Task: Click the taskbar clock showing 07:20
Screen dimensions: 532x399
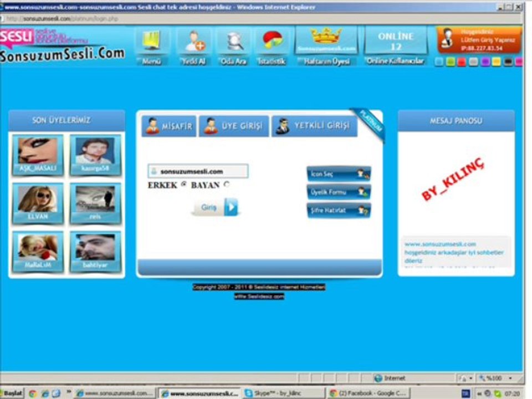Action: [512, 393]
